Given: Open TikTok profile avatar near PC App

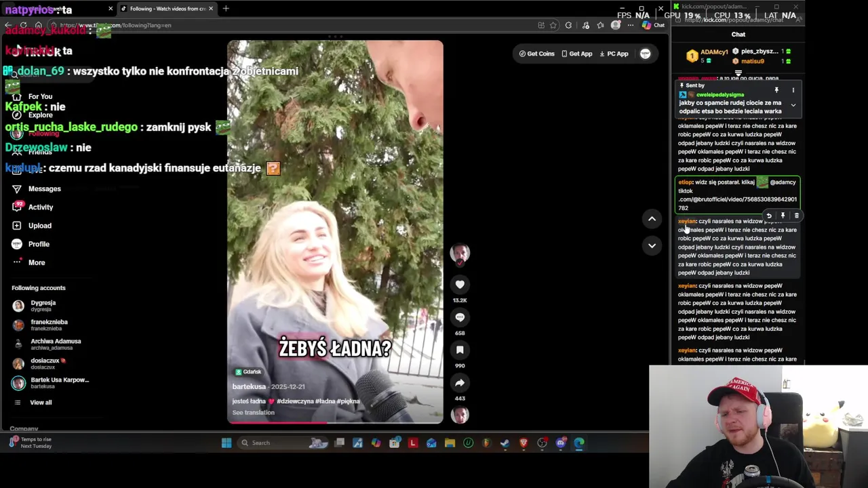Looking at the screenshot, I should (x=645, y=54).
